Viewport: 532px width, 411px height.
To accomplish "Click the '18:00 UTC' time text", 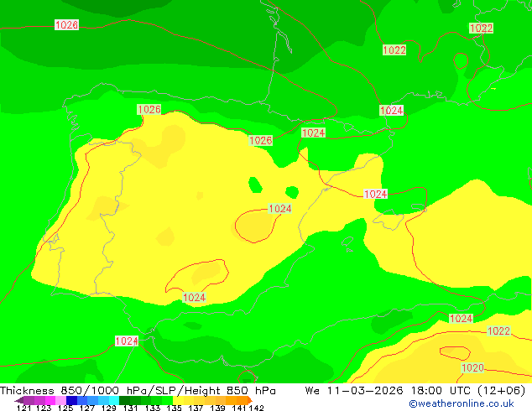I will pyautogui.click(x=442, y=391).
